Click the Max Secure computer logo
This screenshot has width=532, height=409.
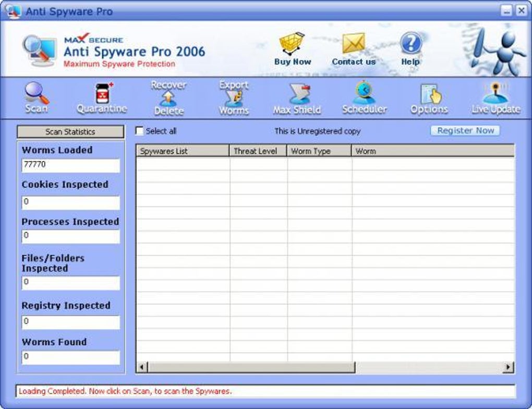click(39, 51)
